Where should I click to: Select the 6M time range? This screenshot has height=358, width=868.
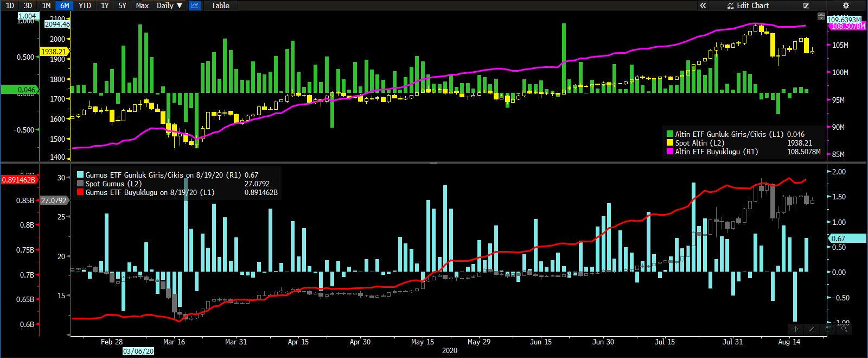pyautogui.click(x=65, y=5)
